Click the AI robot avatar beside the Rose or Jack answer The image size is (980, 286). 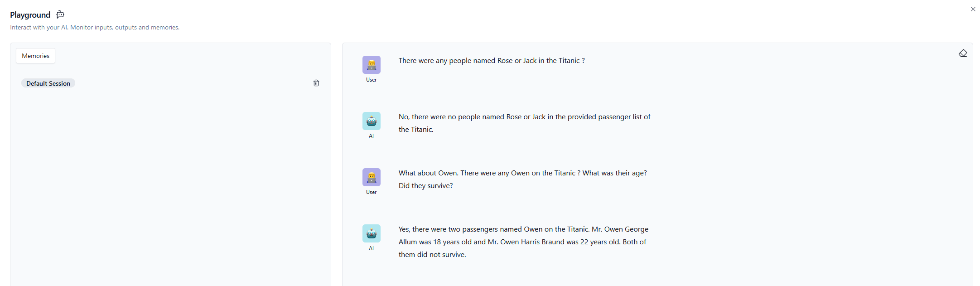(x=371, y=121)
